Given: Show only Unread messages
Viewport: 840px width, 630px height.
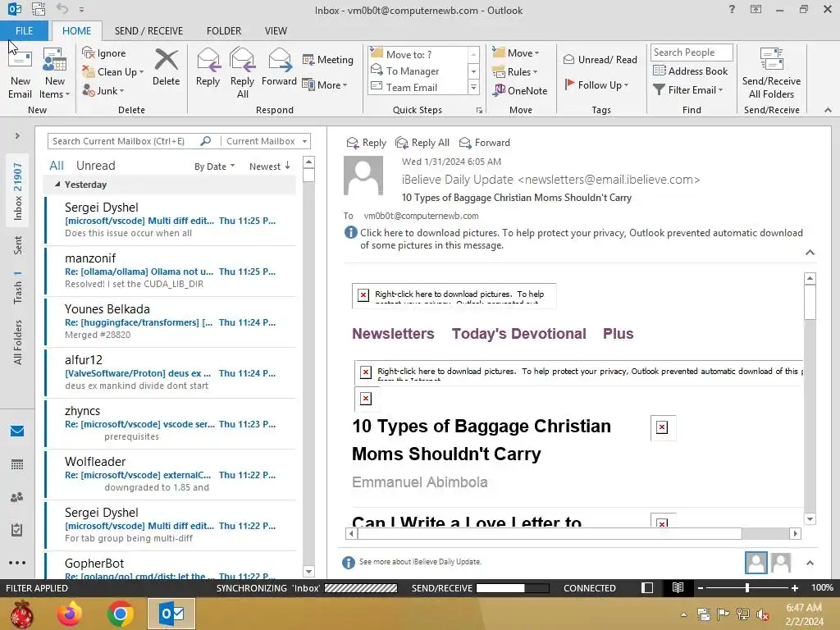Looking at the screenshot, I should point(95,166).
